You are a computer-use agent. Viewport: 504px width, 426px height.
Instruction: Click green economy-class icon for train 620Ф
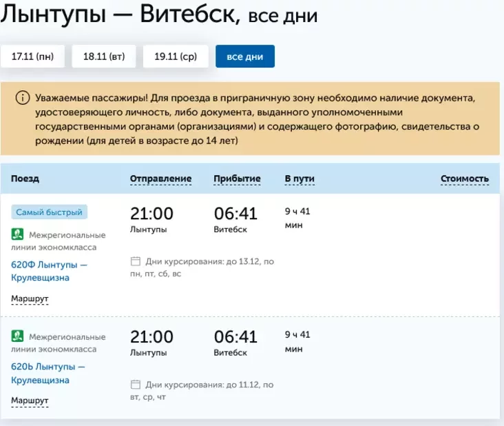pyautogui.click(x=18, y=234)
